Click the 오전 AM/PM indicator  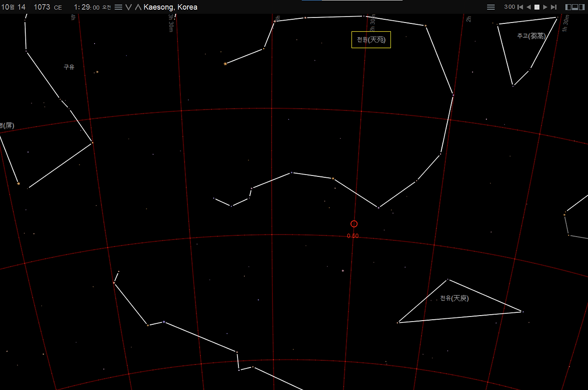coord(107,7)
